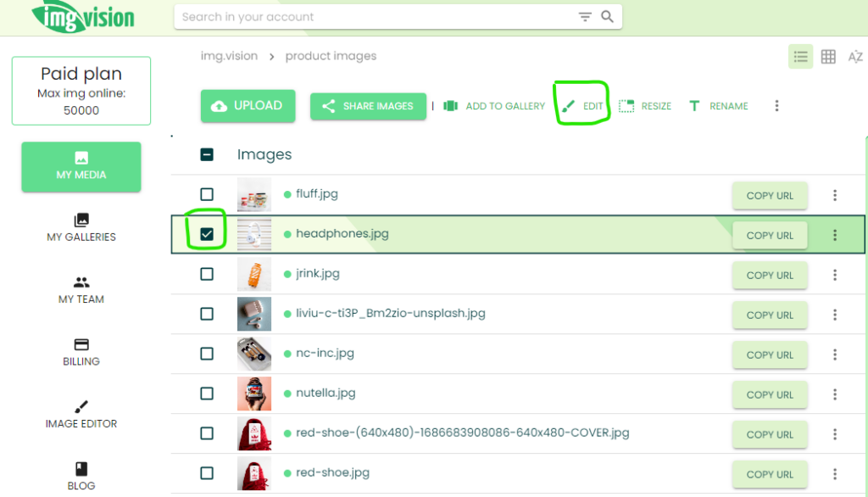Open more options for fluff.jpg
Image resolution: width=868 pixels, height=497 pixels.
point(835,195)
